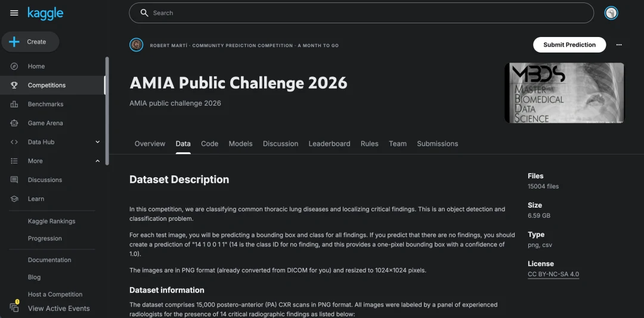Image resolution: width=644 pixels, height=318 pixels.
Task: Open the hamburger menu icon
Action: point(14,13)
